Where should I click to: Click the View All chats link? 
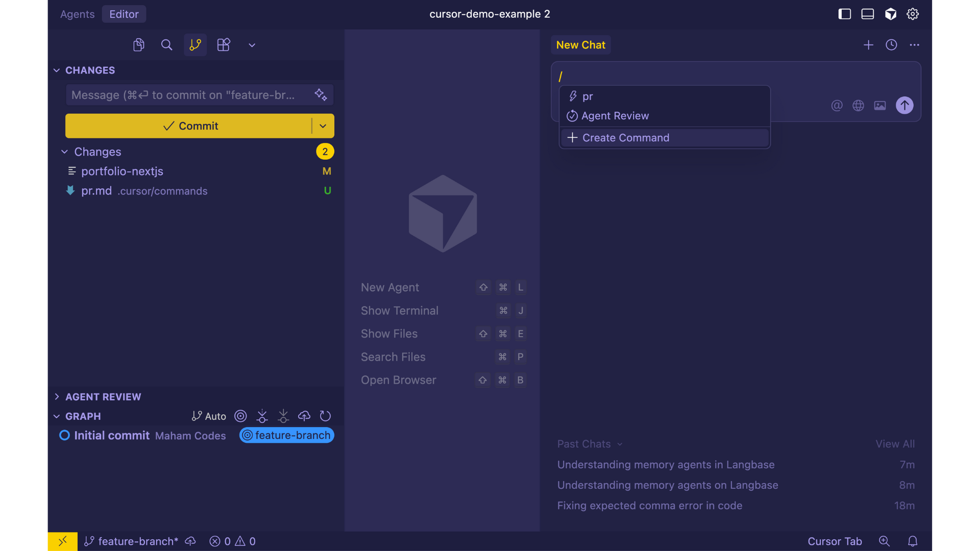pyautogui.click(x=895, y=444)
